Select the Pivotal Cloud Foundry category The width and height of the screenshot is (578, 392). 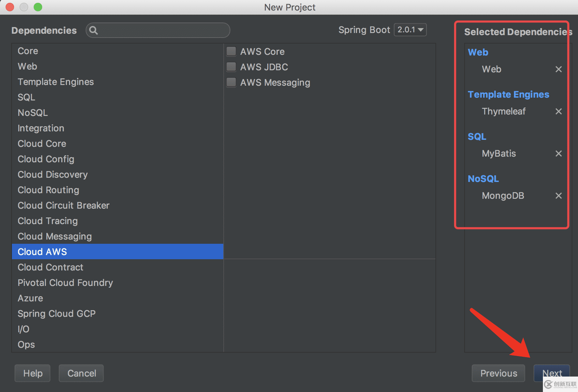pyautogui.click(x=118, y=283)
